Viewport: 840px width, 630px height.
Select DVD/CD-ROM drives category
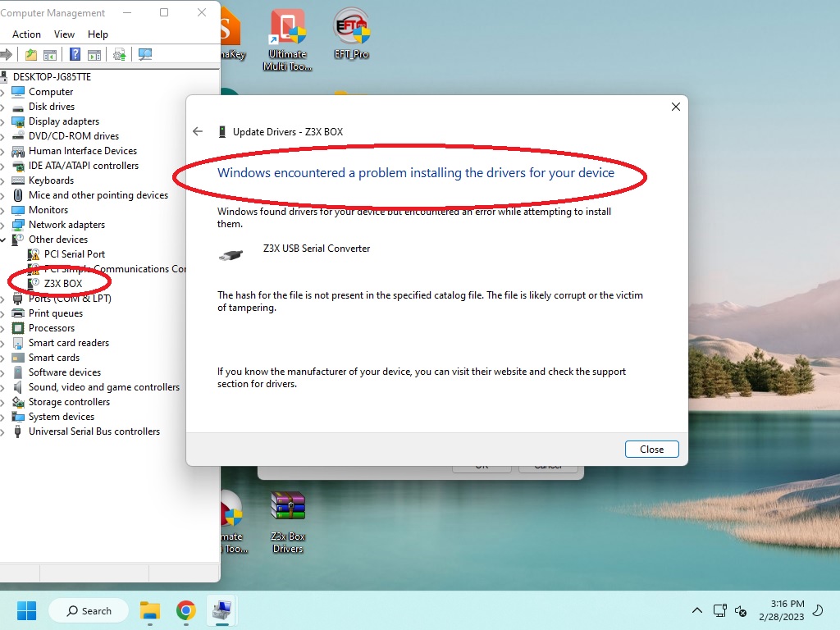click(x=74, y=136)
